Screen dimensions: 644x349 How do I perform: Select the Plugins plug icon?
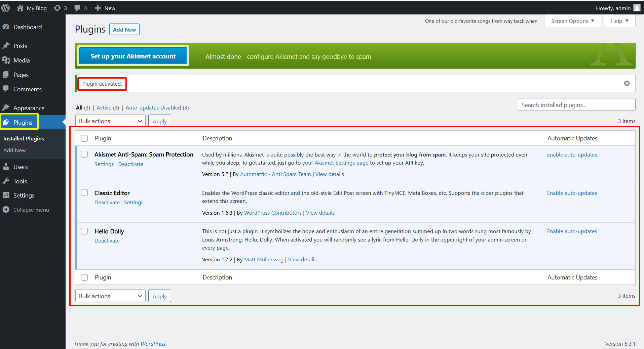[x=6, y=122]
